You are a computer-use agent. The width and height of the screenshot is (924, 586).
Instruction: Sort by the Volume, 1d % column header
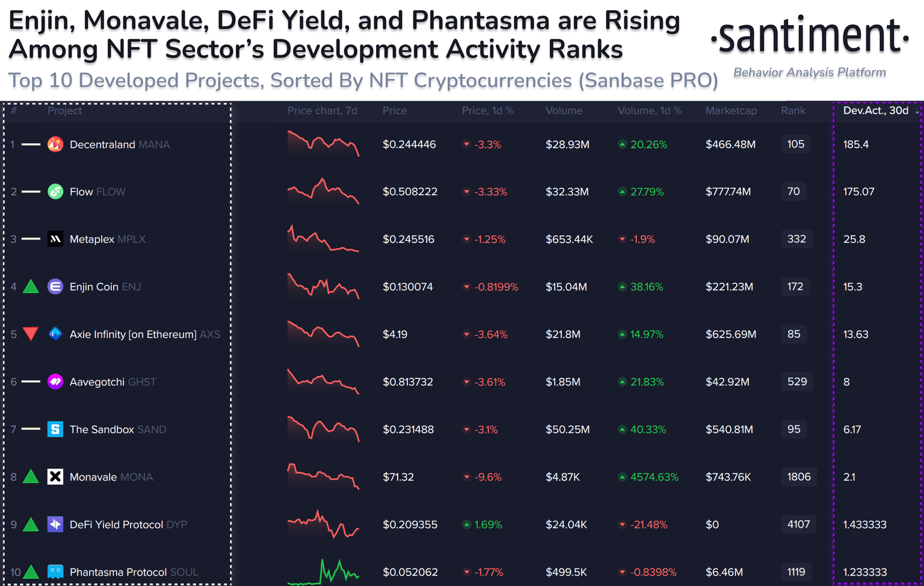tap(649, 111)
